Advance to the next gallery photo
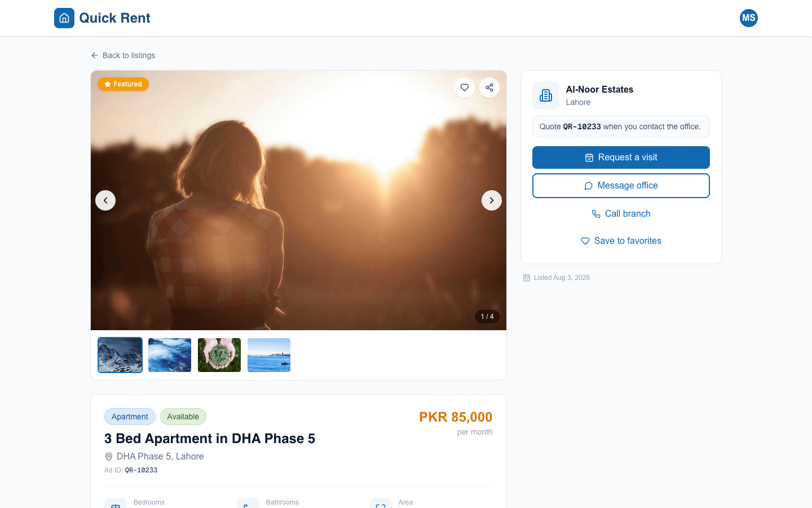812x508 pixels. tap(492, 200)
